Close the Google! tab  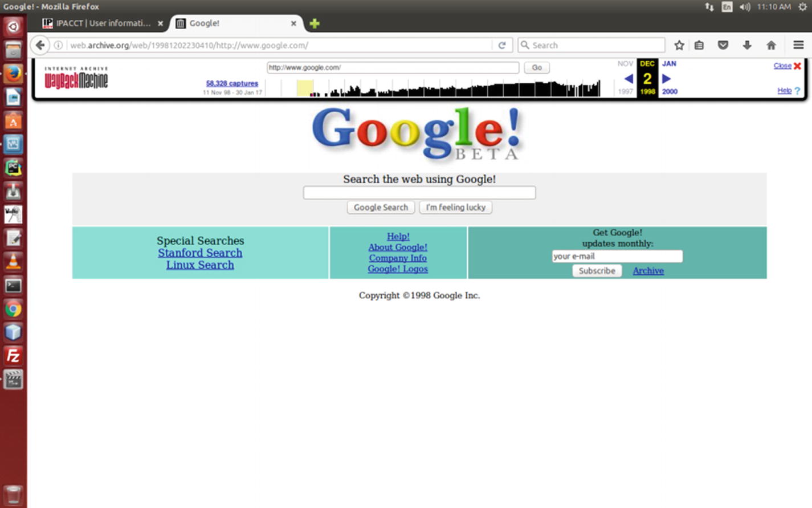tap(293, 23)
